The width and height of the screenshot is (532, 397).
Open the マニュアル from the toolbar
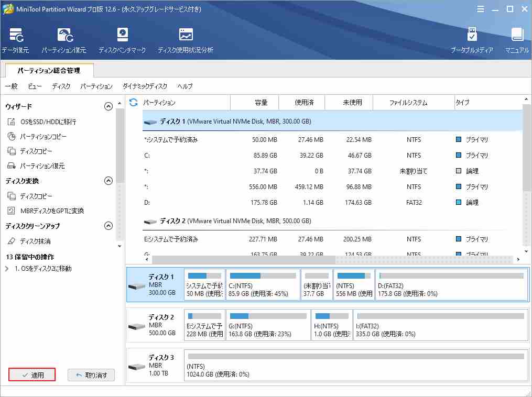516,39
